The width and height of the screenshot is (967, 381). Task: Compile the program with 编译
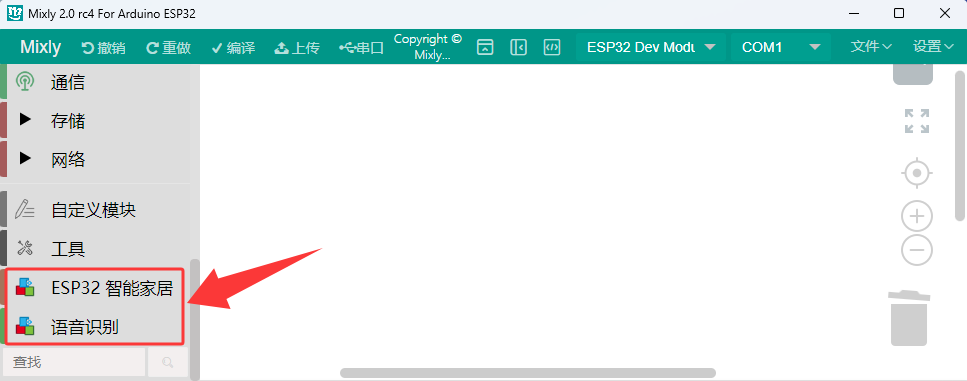click(x=233, y=47)
